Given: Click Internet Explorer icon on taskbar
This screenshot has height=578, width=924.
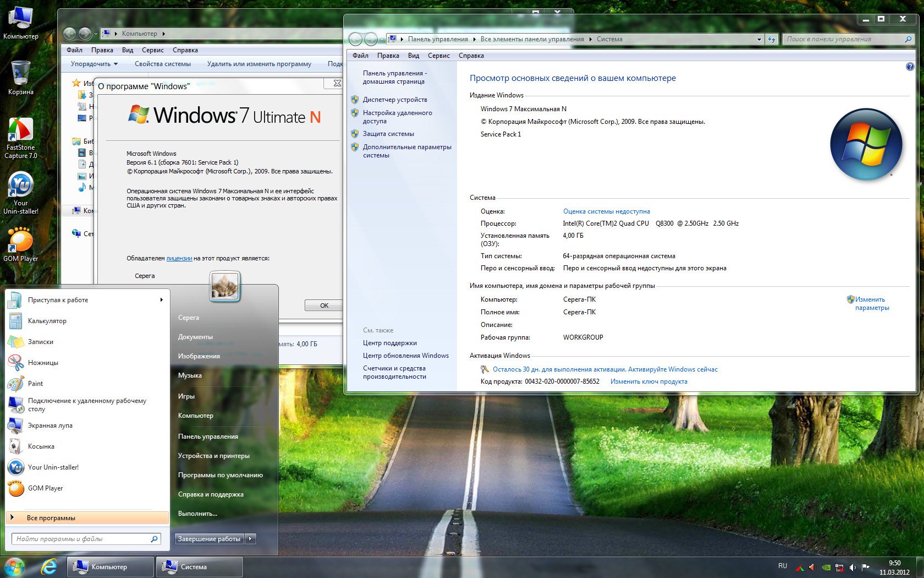Looking at the screenshot, I should click(49, 566).
